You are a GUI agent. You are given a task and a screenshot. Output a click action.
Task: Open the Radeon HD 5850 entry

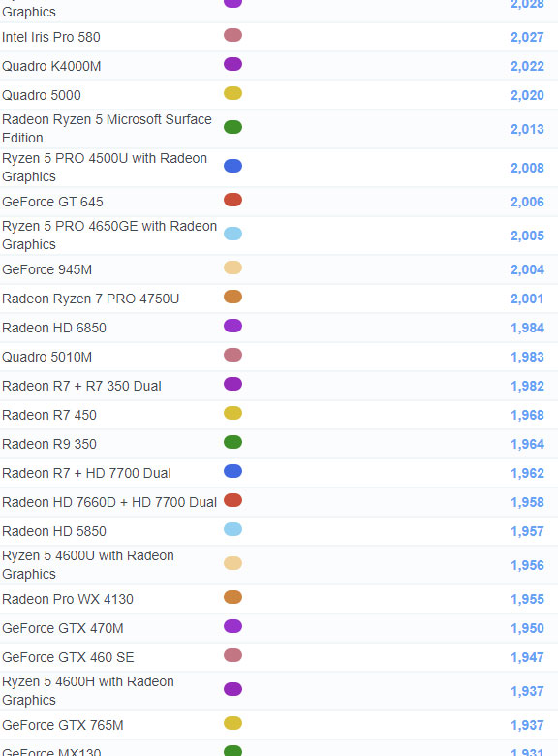tap(54, 531)
